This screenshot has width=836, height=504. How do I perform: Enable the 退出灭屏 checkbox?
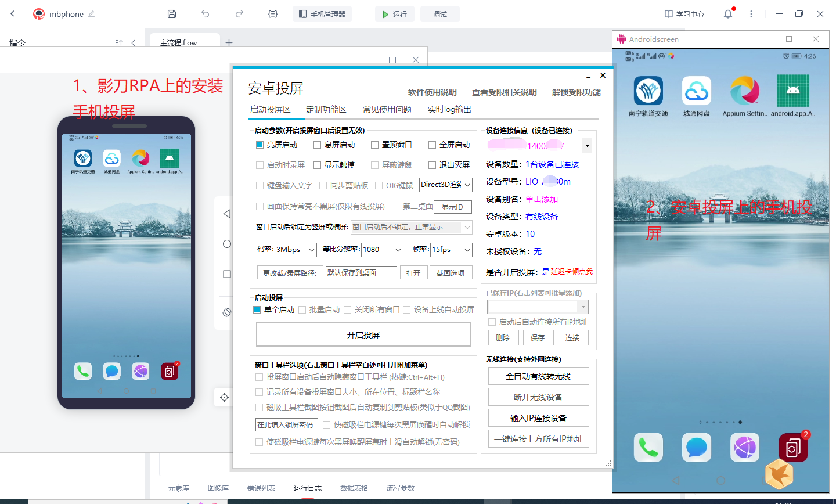coord(432,165)
